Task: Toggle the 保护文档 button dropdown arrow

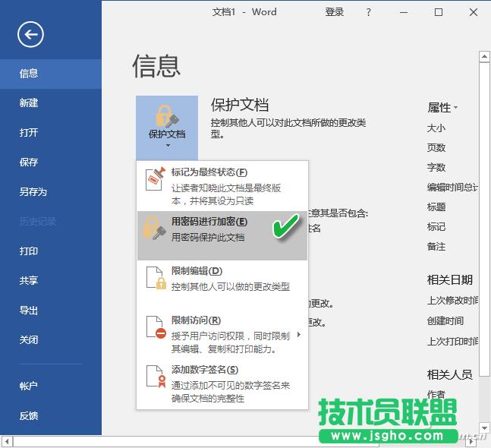Action: 166,145
